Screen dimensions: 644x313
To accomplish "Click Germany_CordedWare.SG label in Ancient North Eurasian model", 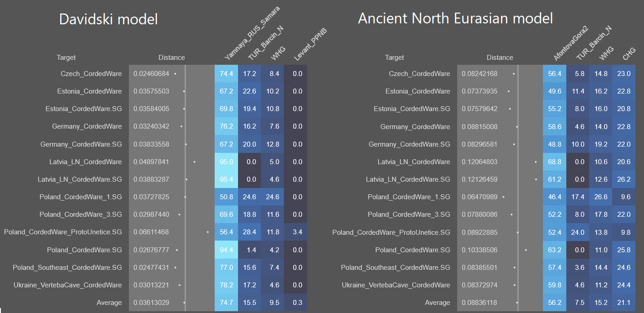I will coord(409,144).
